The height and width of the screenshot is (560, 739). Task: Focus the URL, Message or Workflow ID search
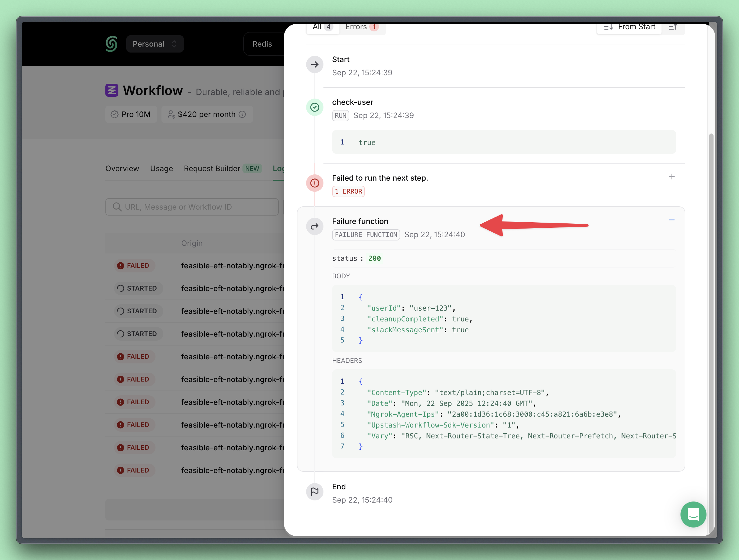coord(192,207)
